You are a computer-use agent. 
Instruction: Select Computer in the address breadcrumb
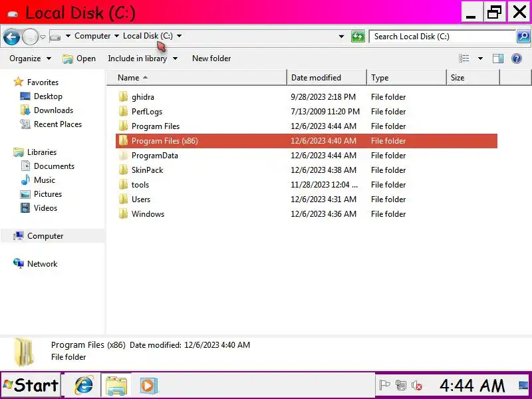point(92,36)
